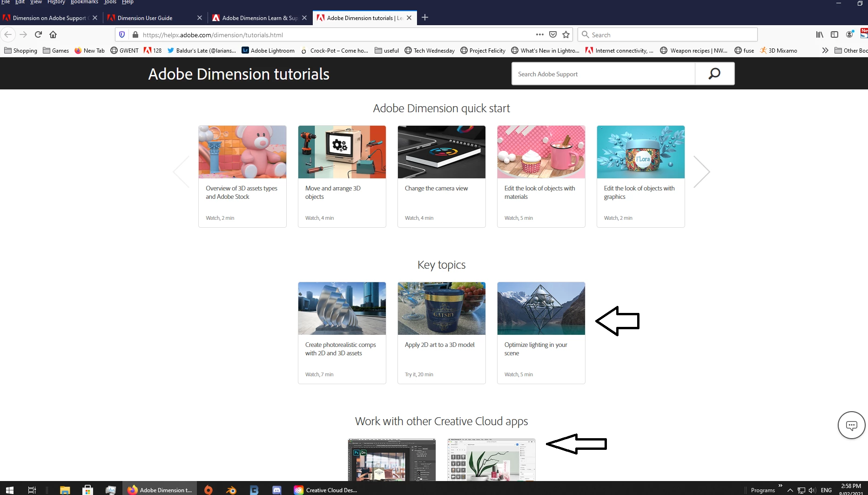The height and width of the screenshot is (495, 868).
Task: Open Create photorealistic comps tutorial
Action: [342, 332]
